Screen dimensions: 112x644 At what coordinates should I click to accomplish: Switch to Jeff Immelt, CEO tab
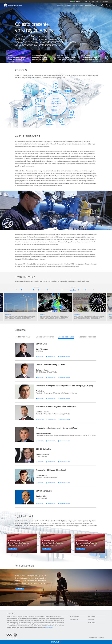(23, 337)
